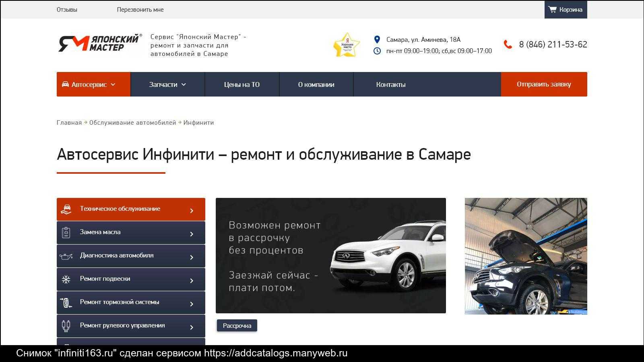Open the Контакты menu item
Image resolution: width=644 pixels, height=362 pixels.
(391, 84)
